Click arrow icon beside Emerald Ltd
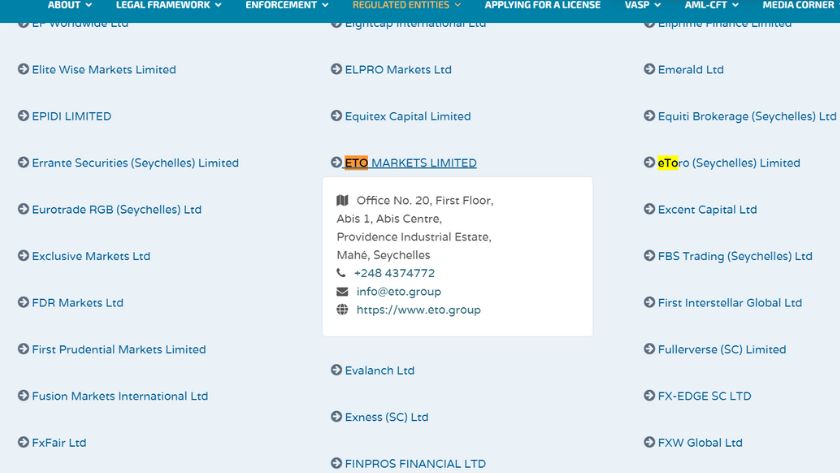The height and width of the screenshot is (473, 840). click(x=649, y=70)
